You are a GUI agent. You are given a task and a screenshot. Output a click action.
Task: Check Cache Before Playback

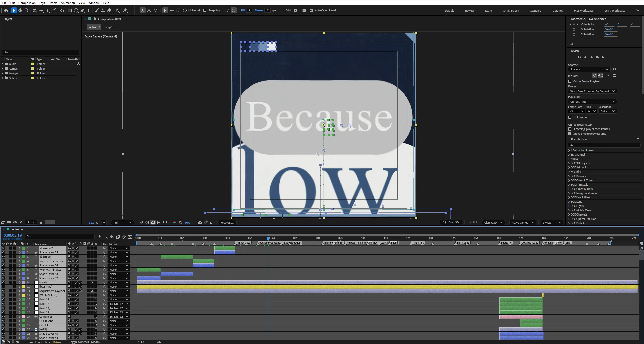(570, 81)
